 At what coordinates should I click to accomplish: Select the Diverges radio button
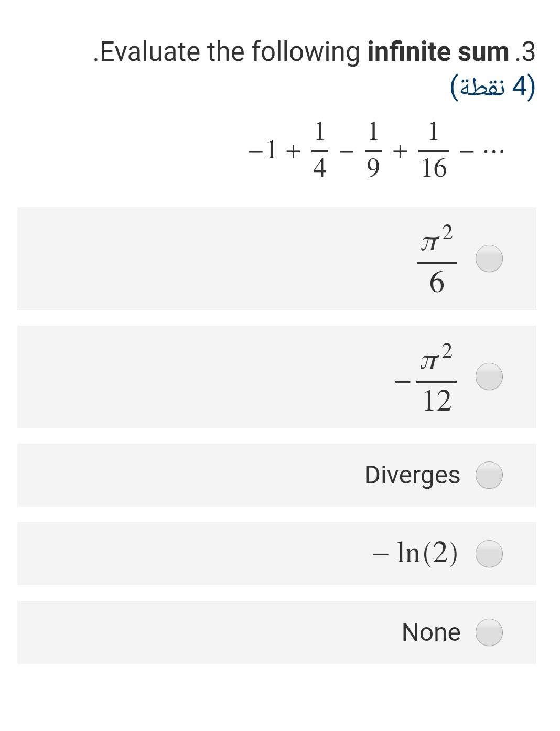click(x=489, y=475)
